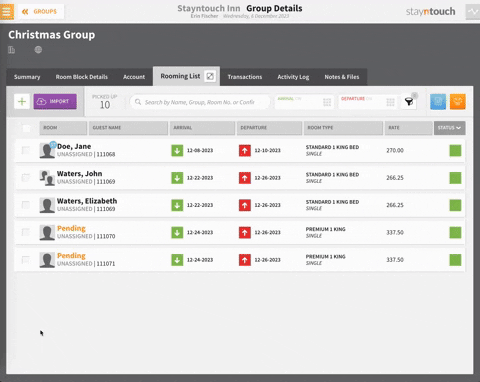This screenshot has height=382, width=480.
Task: Click the orange email icon button
Action: (x=458, y=102)
